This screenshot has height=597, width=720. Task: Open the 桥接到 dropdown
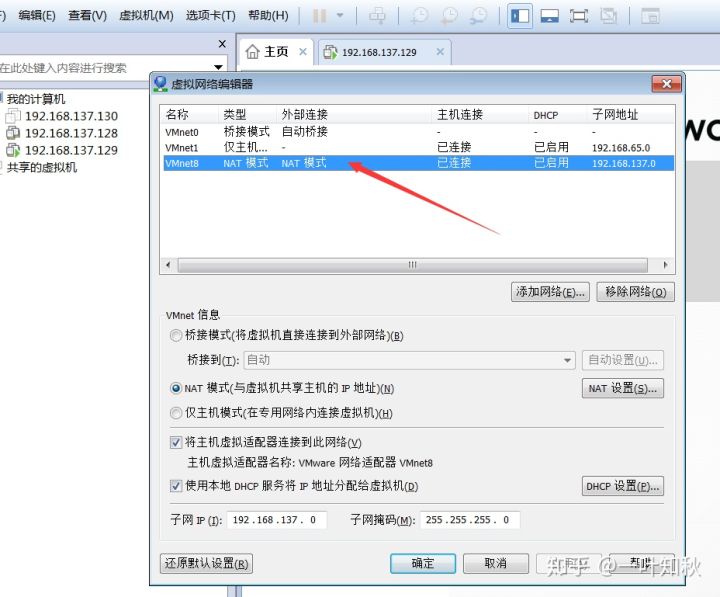pyautogui.click(x=410, y=360)
